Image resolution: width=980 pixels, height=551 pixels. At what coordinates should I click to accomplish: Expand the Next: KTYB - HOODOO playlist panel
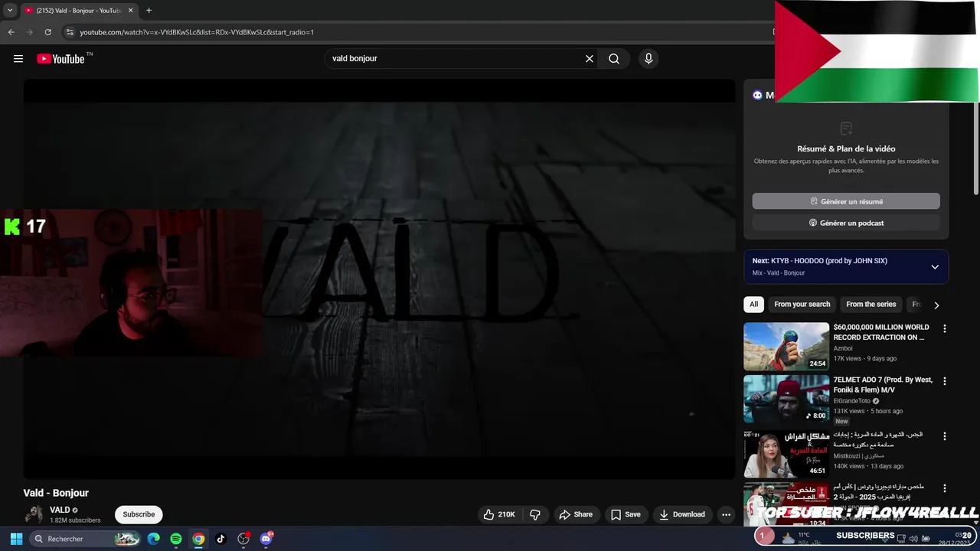pos(935,267)
